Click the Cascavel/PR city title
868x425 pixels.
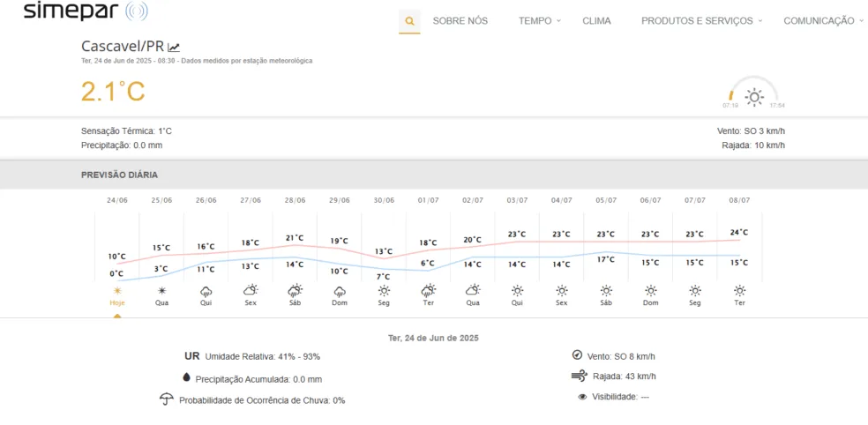[123, 46]
